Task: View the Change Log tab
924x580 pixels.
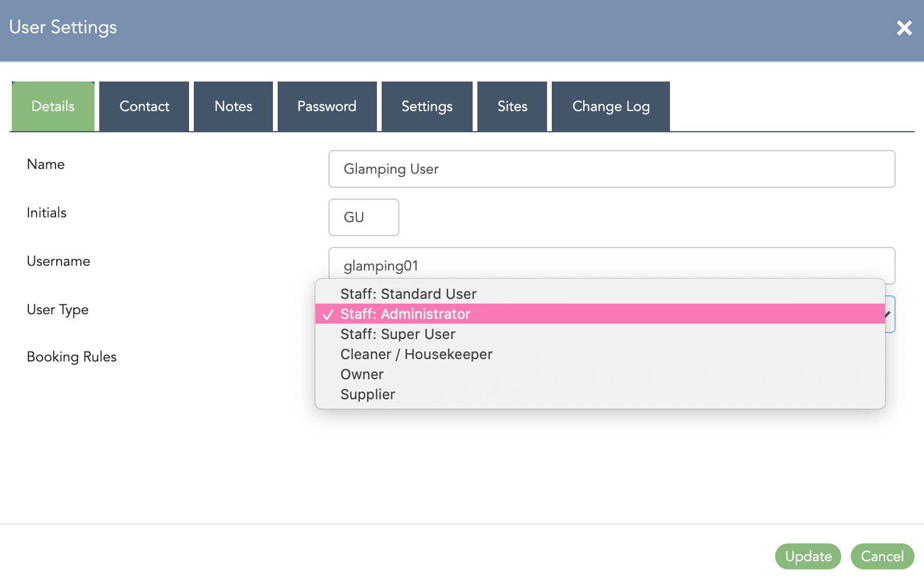Action: tap(611, 106)
